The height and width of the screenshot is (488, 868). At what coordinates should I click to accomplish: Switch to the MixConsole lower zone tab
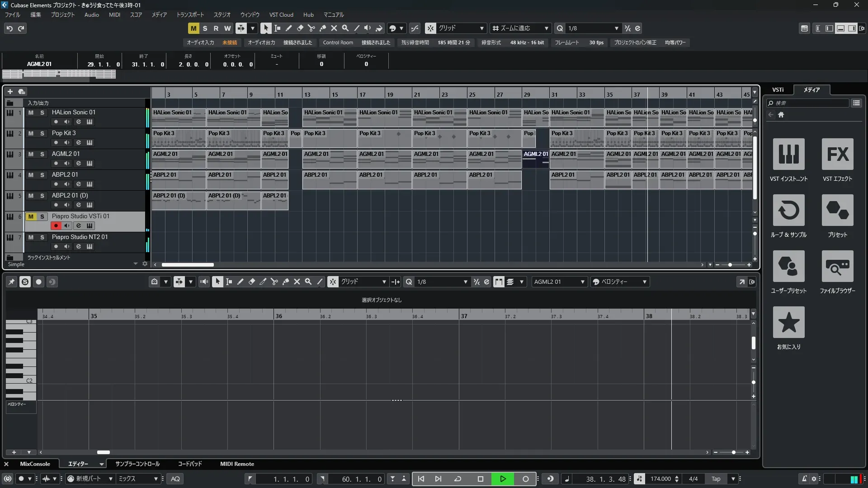tap(35, 464)
